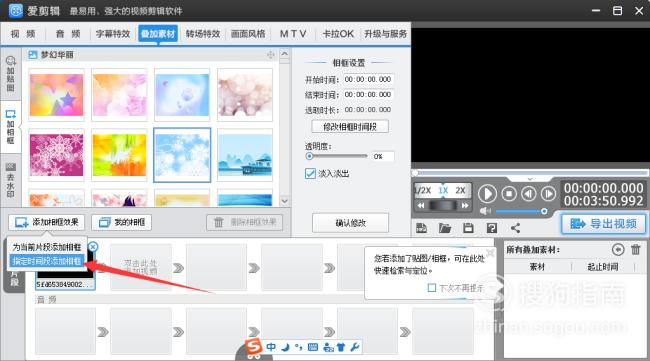Click the 导出视频 button
This screenshot has height=361, width=650.
[604, 224]
